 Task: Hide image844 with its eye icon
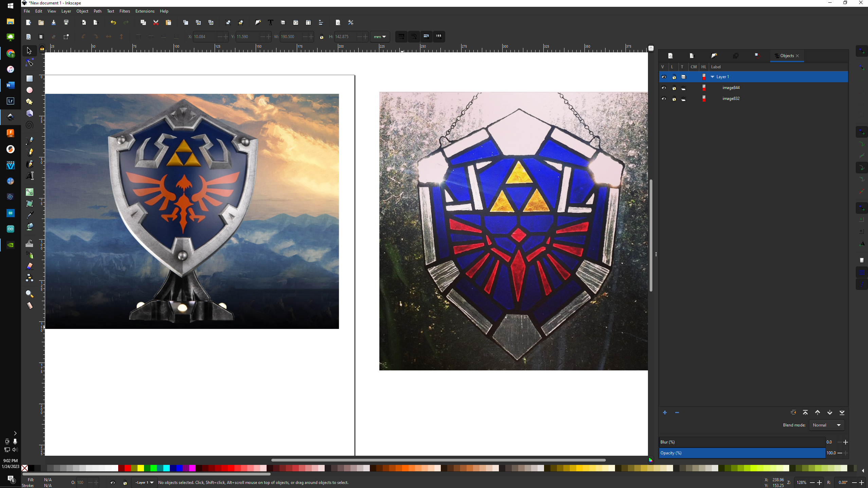pos(664,88)
